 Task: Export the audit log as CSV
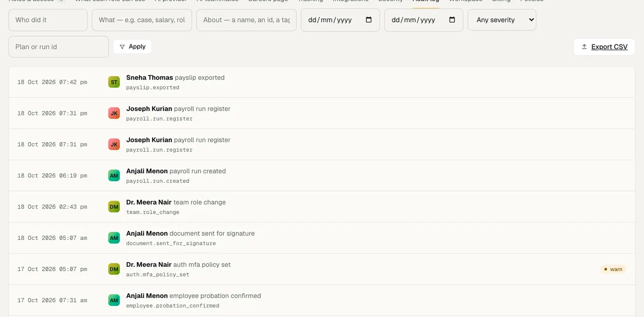(x=604, y=46)
